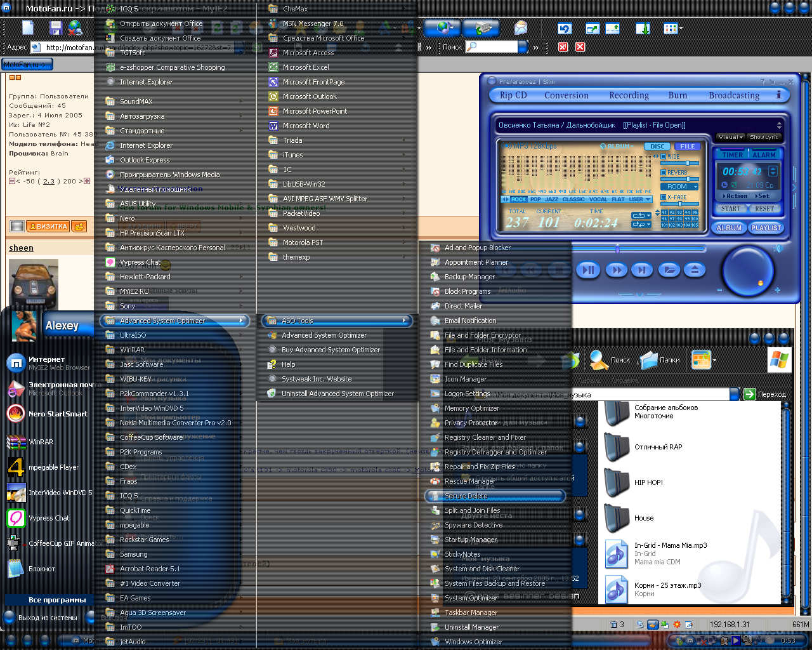Open the Visual dropdown in jetAudio

click(731, 137)
